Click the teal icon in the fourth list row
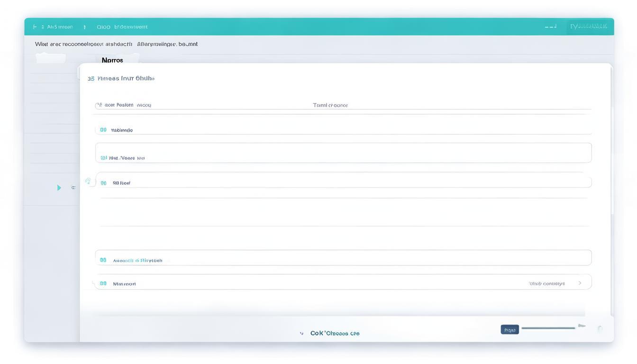 (x=103, y=183)
